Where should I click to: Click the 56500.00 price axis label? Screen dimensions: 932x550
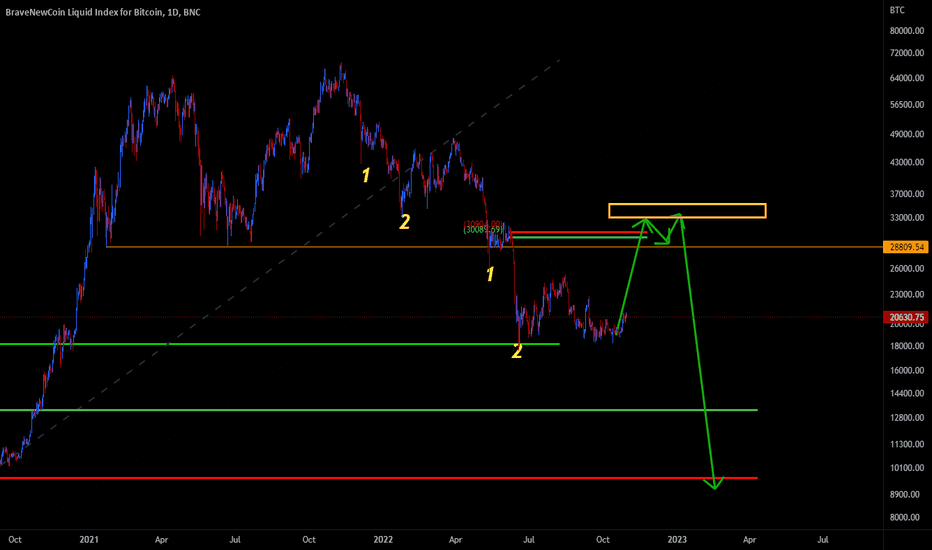pos(907,105)
